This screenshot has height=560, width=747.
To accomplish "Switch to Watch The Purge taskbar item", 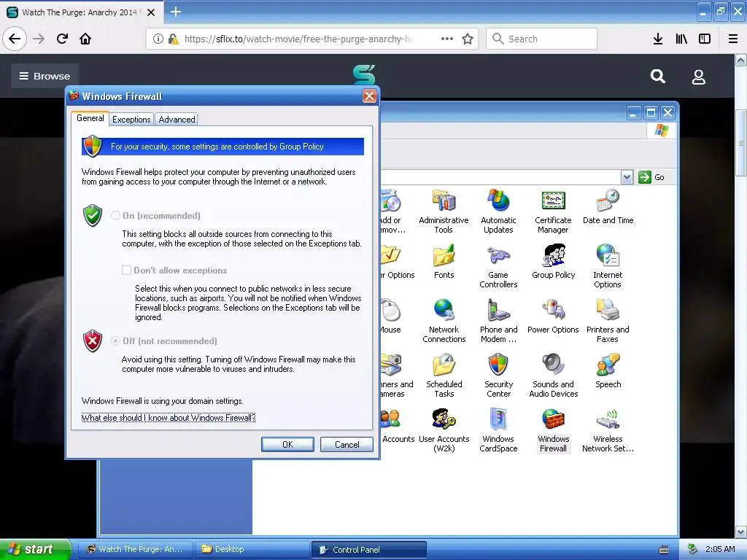I will coord(135,550).
